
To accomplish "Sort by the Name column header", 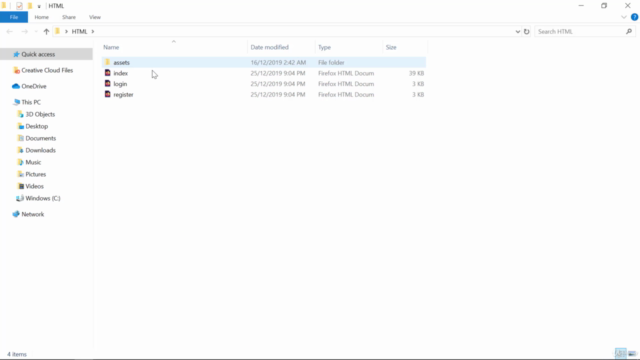I will click(111, 47).
